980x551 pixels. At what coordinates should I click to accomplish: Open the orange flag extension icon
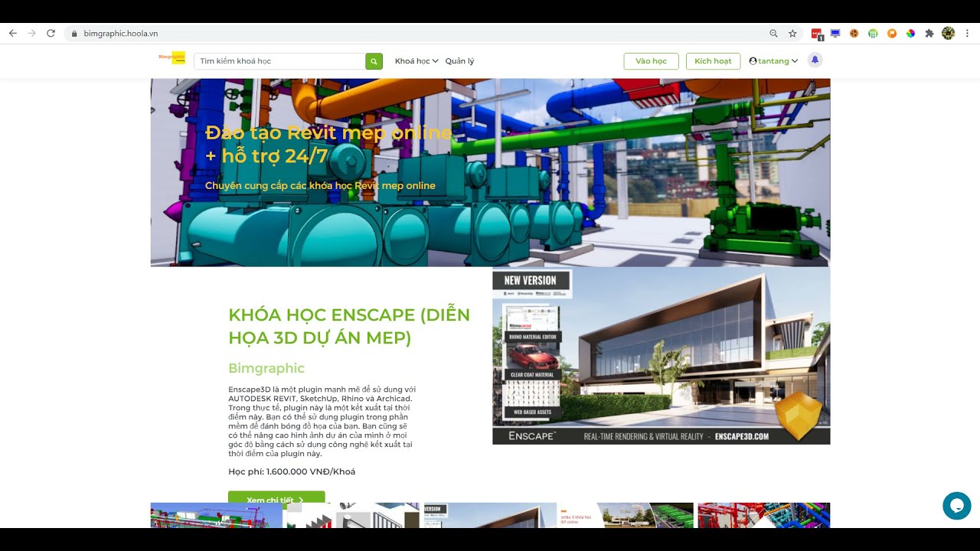[x=892, y=34]
